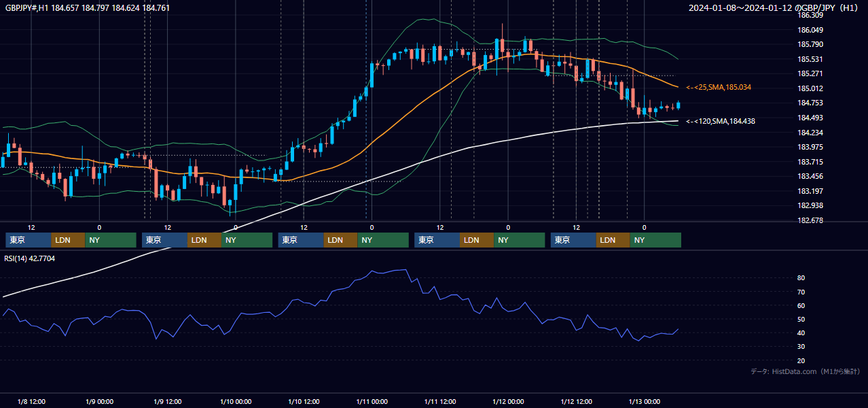Image resolution: width=868 pixels, height=408 pixels.
Task: Click the 1/8 12:00 date label
Action: (31, 401)
